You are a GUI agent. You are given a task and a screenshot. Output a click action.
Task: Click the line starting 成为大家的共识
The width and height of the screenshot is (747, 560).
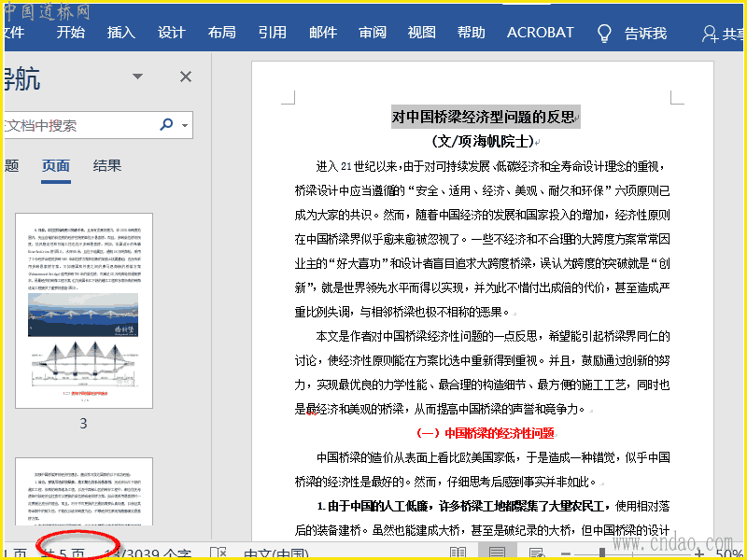coord(482,215)
